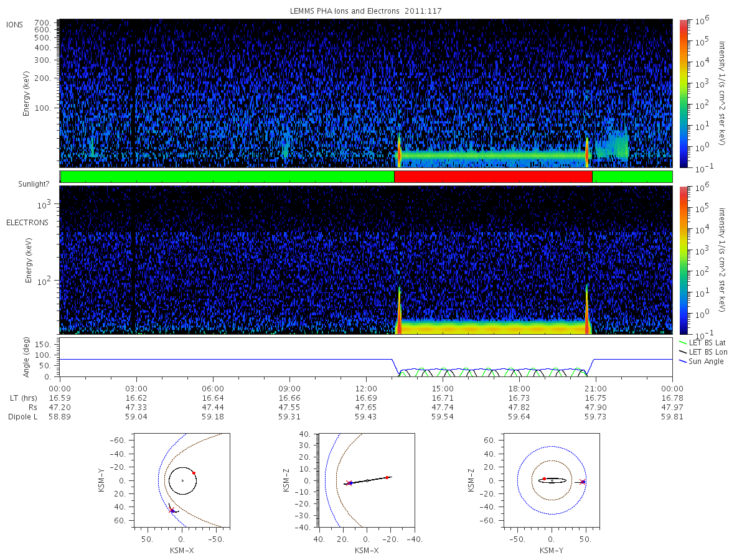Image resolution: width=747 pixels, height=560 pixels.
Task: Click the spacecraft marker in KSM-Y/KSM-Z plot
Action: [583, 482]
